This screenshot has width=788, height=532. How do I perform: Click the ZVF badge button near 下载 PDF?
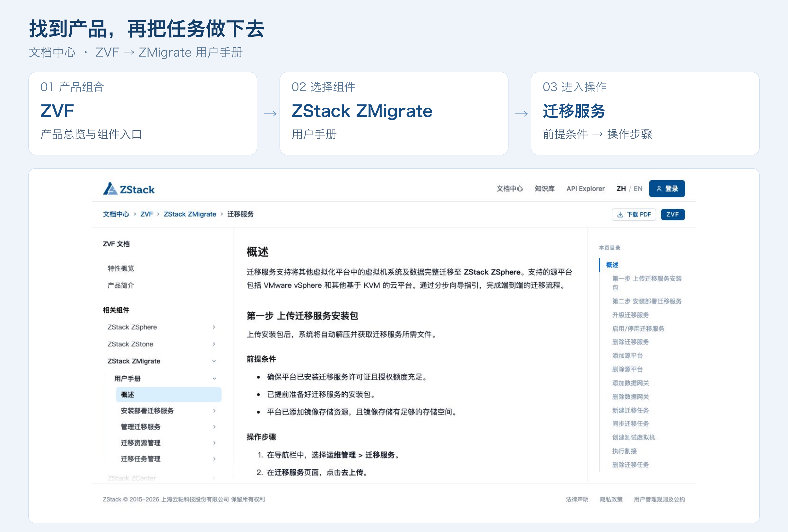(x=673, y=214)
